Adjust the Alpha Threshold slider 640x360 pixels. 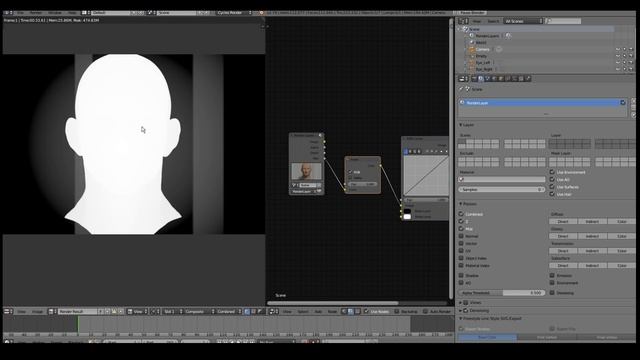click(x=502, y=293)
